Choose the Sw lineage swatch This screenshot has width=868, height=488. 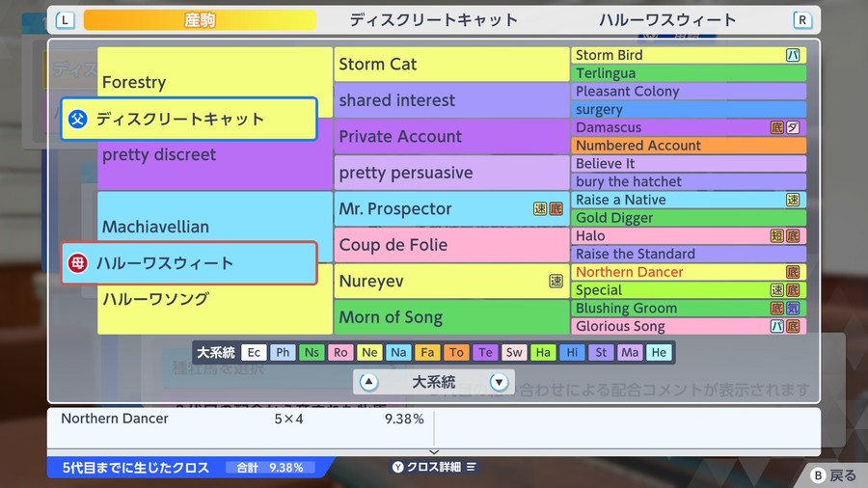click(x=514, y=352)
